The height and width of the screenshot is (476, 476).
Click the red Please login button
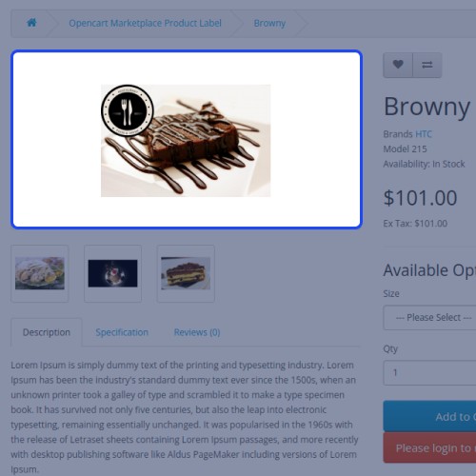click(x=429, y=447)
